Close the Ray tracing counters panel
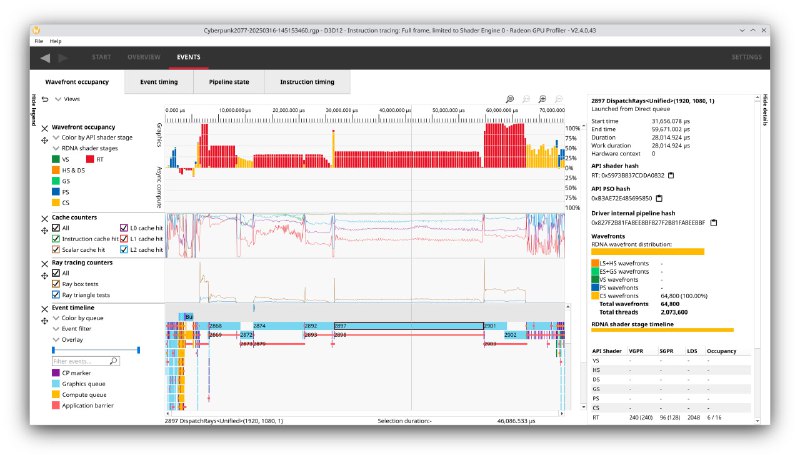This screenshot has width=800, height=460. pyautogui.click(x=45, y=264)
